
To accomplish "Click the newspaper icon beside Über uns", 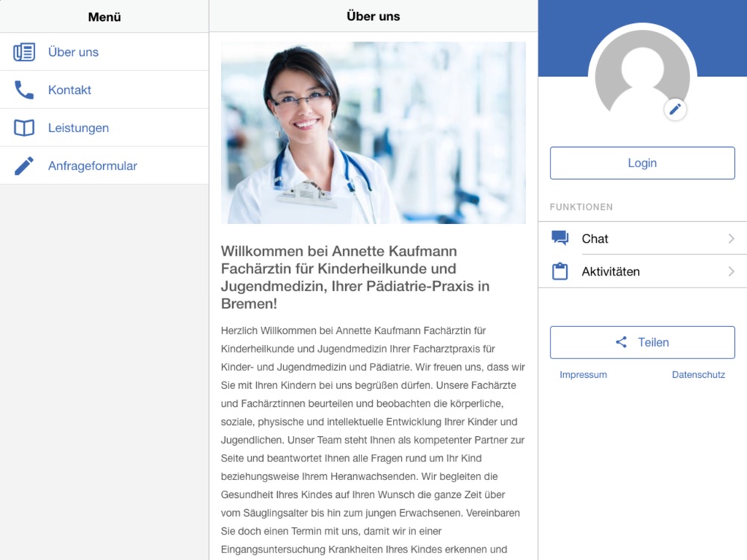I will point(25,52).
